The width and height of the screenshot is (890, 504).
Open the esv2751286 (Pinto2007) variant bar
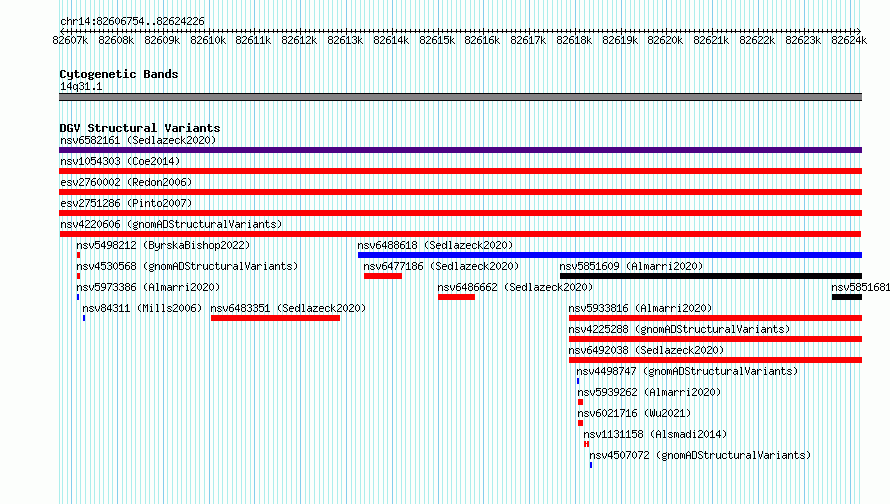coord(460,213)
